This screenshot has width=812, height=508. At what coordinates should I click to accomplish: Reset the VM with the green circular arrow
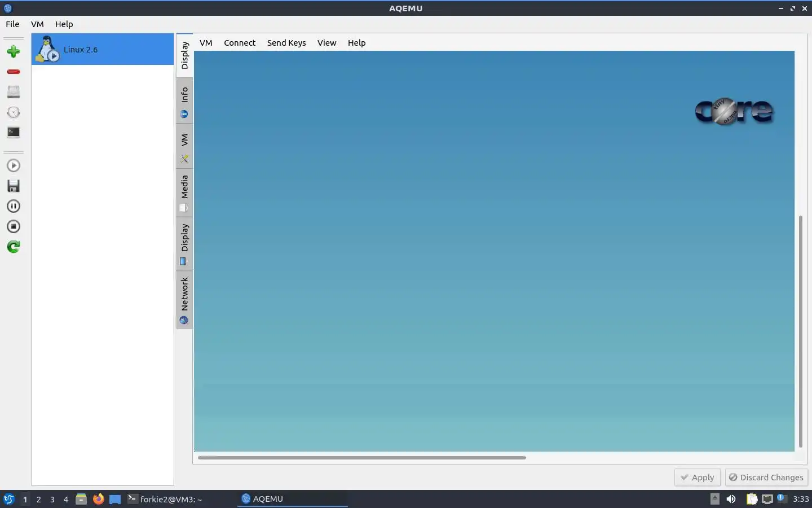(x=14, y=247)
